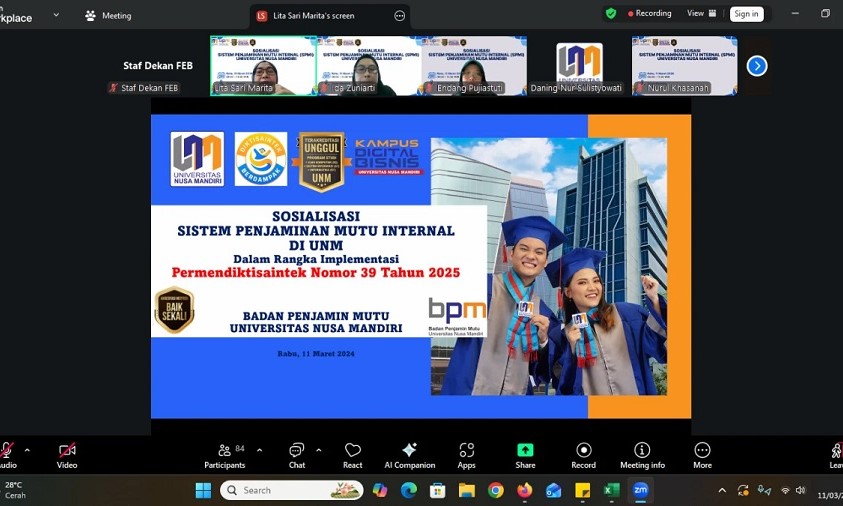Launch AI Companion
Image resolution: width=843 pixels, height=506 pixels.
tap(409, 455)
